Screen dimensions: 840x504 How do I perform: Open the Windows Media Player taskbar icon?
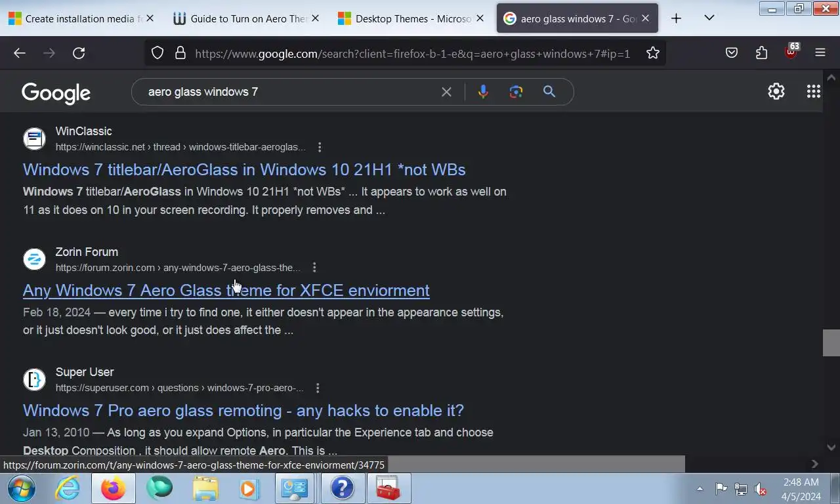click(249, 488)
